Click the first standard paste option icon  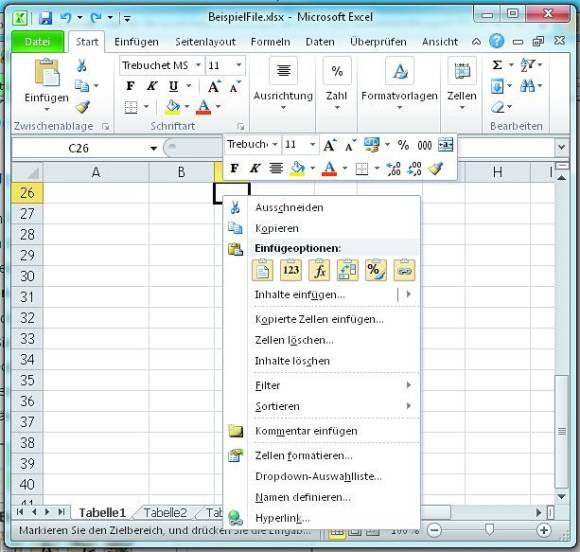tap(263, 270)
